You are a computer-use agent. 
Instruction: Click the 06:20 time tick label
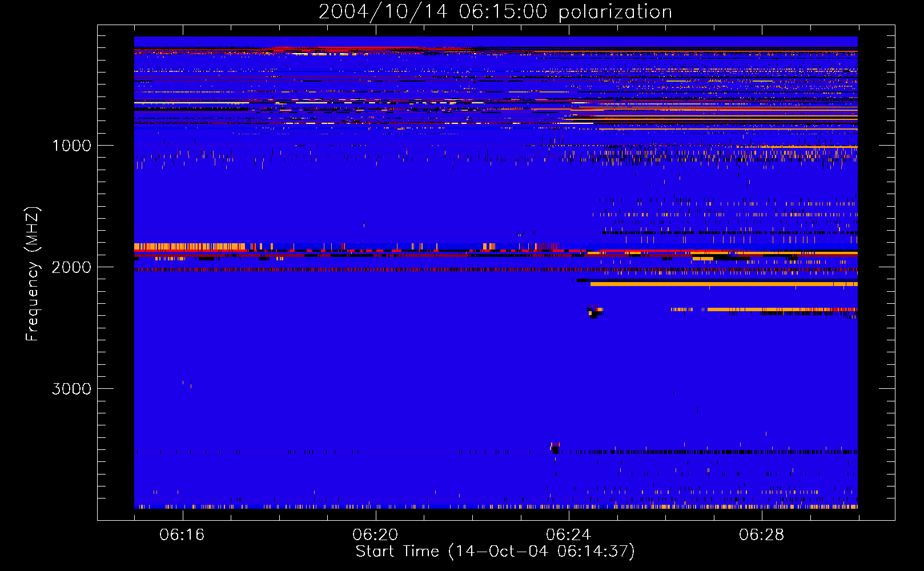click(x=375, y=535)
